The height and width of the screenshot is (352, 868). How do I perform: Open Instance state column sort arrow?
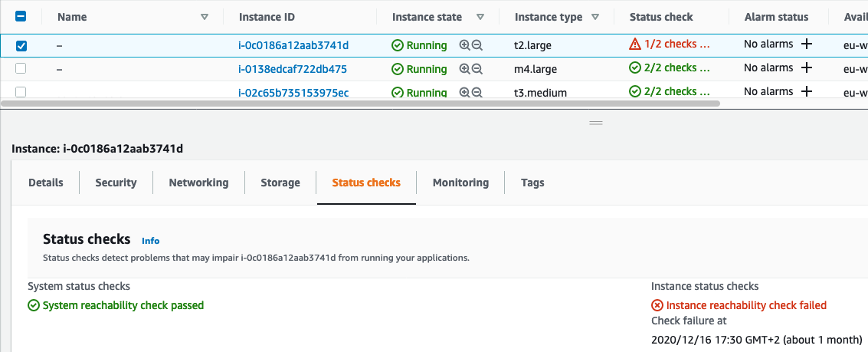click(x=480, y=17)
